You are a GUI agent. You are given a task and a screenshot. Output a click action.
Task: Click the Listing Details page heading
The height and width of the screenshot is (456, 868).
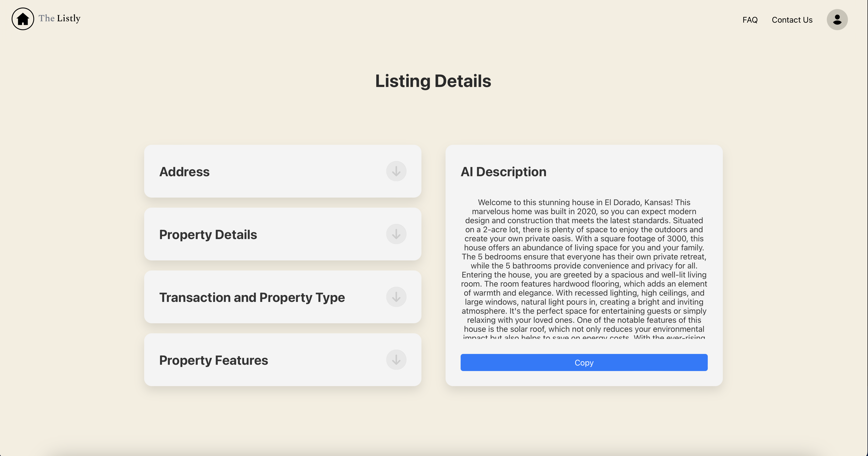coord(433,81)
